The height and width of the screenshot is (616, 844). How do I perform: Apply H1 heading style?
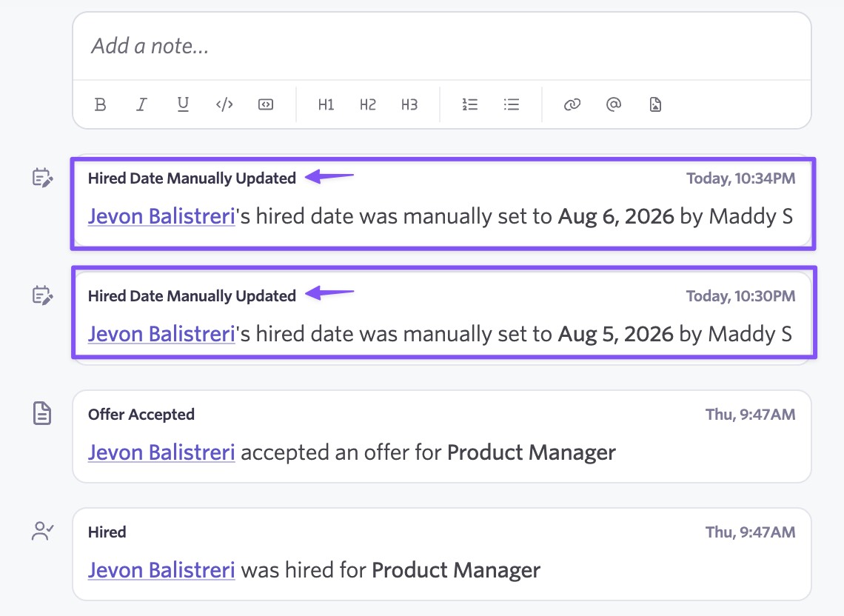click(326, 104)
